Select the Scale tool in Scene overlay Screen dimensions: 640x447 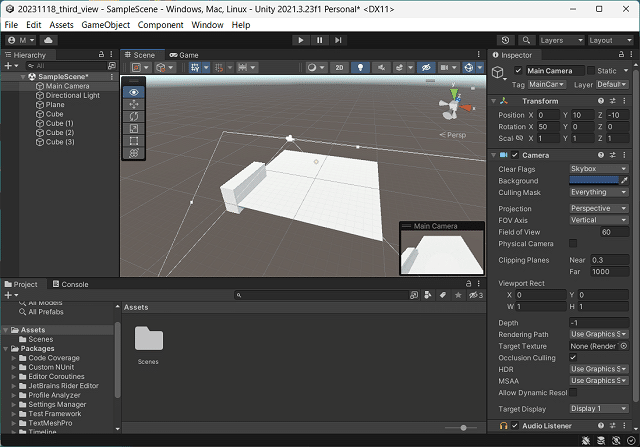tap(133, 129)
